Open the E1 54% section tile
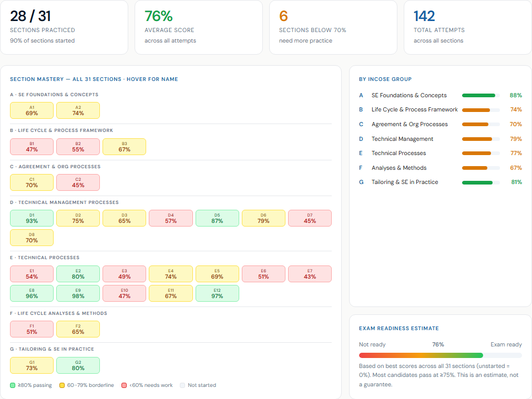The image size is (532, 399). 32,274
